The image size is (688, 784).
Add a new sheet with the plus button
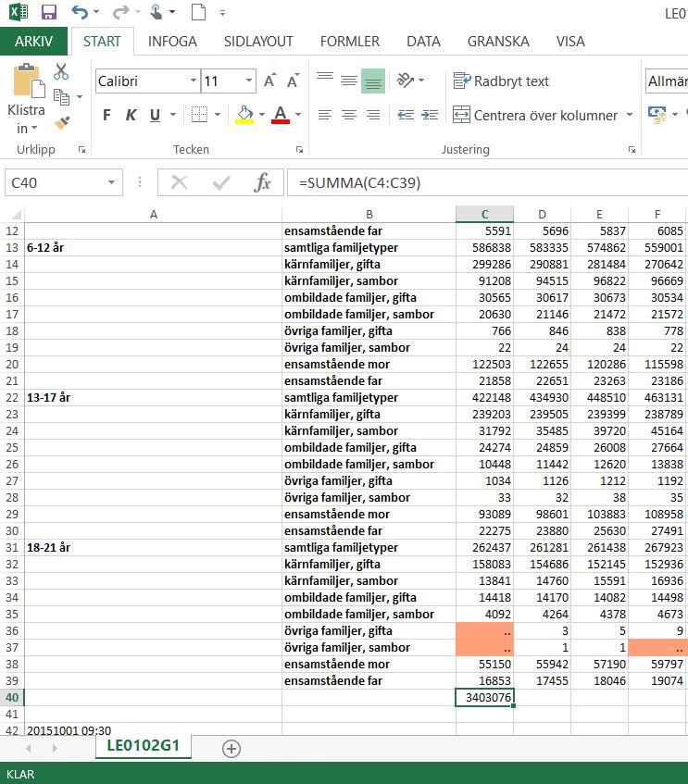pos(231,749)
